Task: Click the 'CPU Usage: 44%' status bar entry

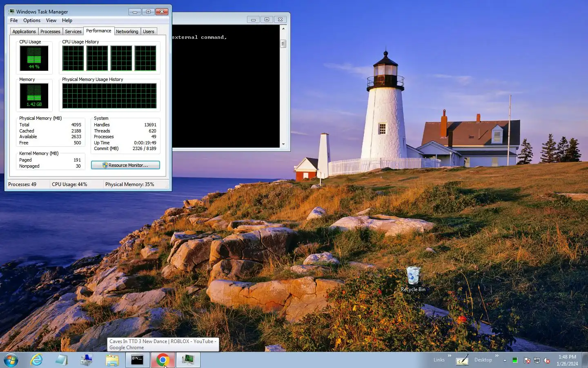Action: coord(69,184)
